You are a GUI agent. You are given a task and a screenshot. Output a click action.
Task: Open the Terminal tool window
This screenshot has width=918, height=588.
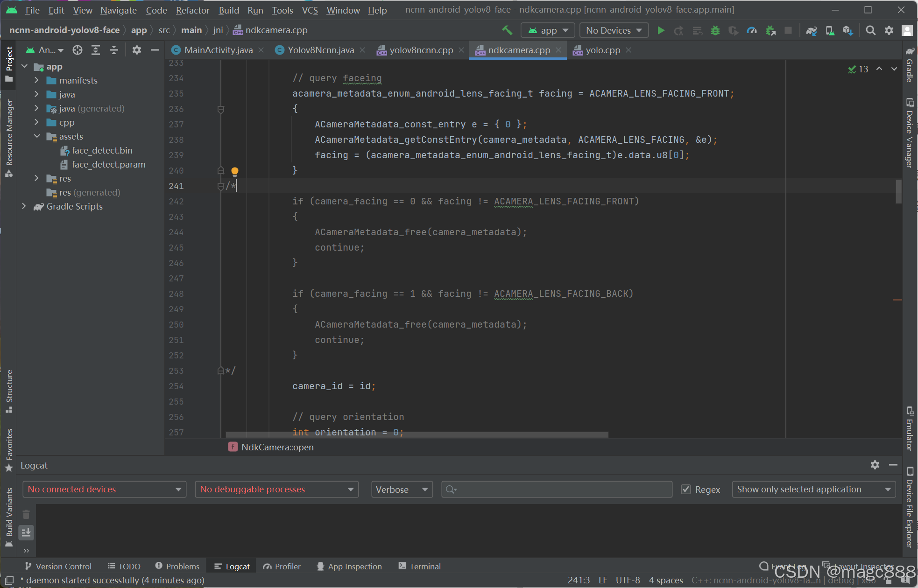tap(419, 566)
